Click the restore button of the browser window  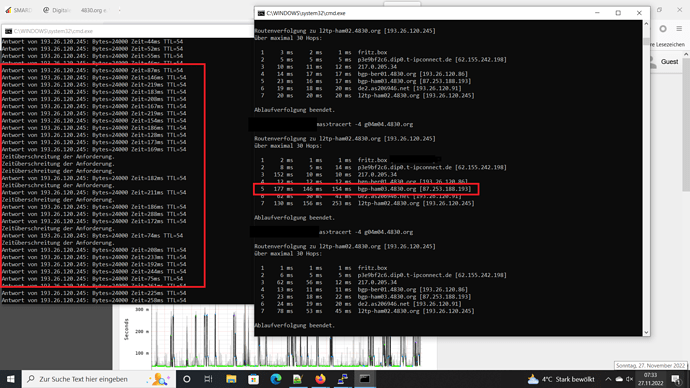[659, 10]
